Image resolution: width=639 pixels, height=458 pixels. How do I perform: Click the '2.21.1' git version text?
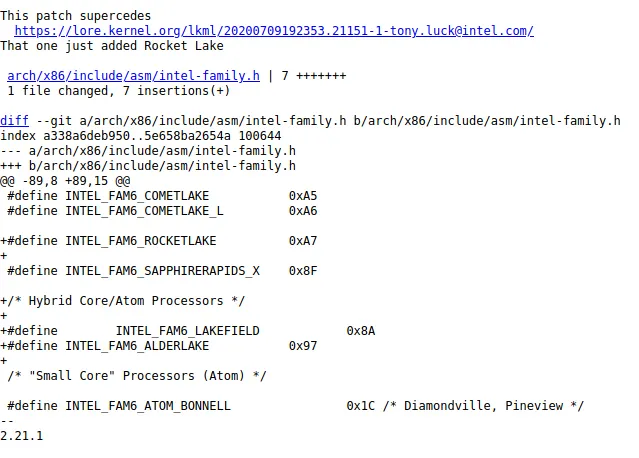22,436
